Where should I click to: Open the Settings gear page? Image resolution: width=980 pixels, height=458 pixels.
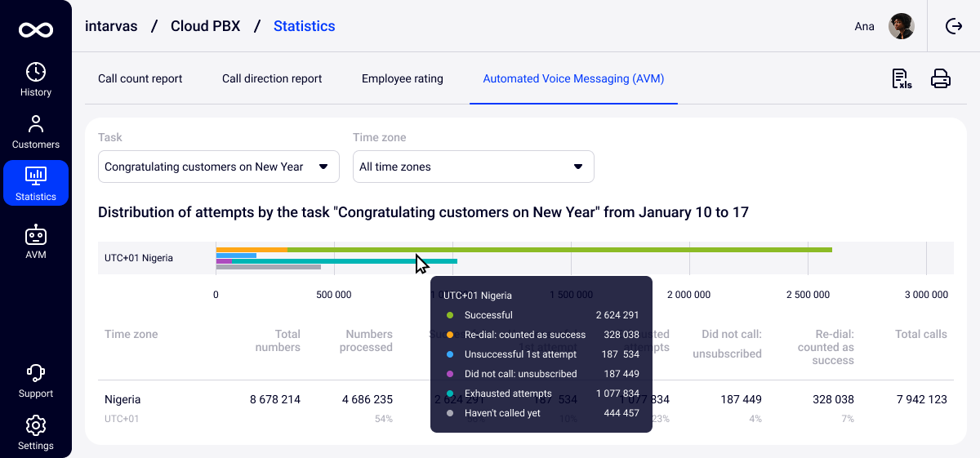[x=36, y=434]
